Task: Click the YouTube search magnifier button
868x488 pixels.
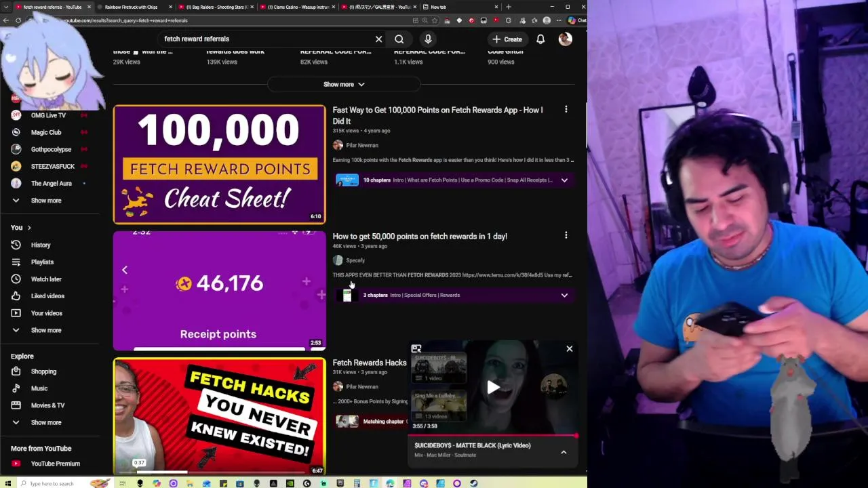Action: point(399,39)
